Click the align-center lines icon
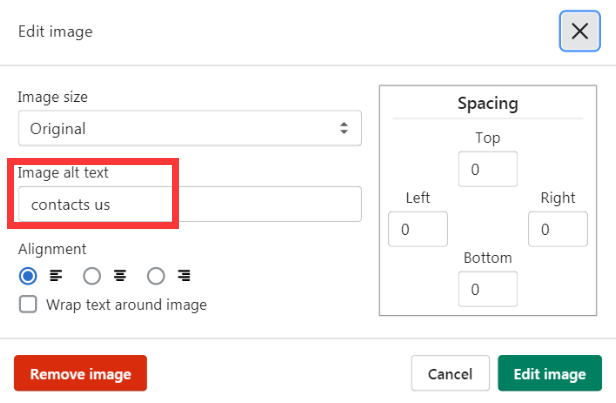The height and width of the screenshot is (403, 616). 120,275
